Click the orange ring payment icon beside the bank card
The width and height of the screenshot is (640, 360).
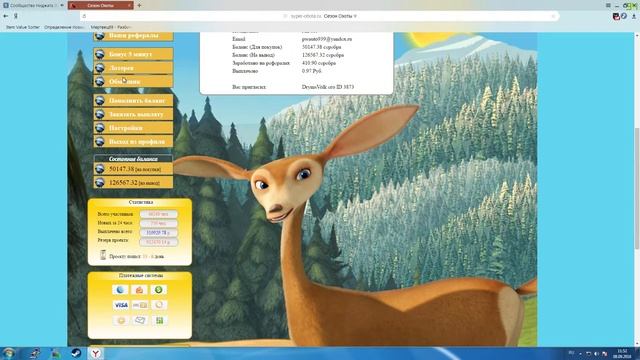[159, 305]
